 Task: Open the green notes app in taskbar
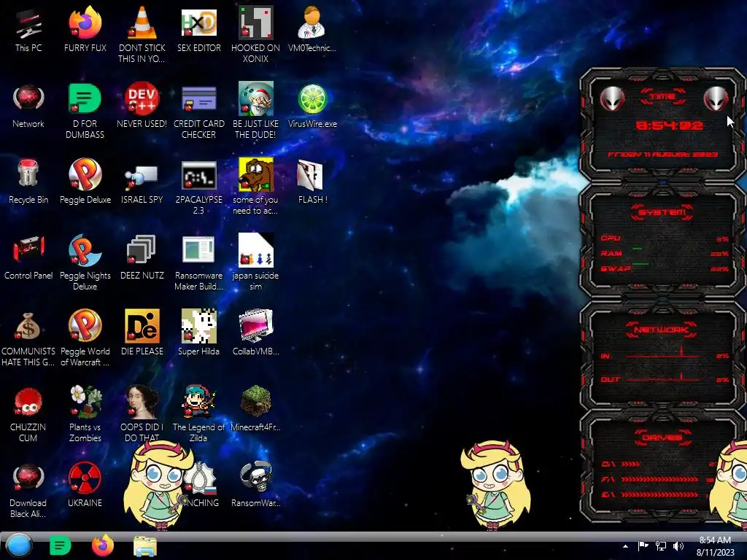point(60,545)
